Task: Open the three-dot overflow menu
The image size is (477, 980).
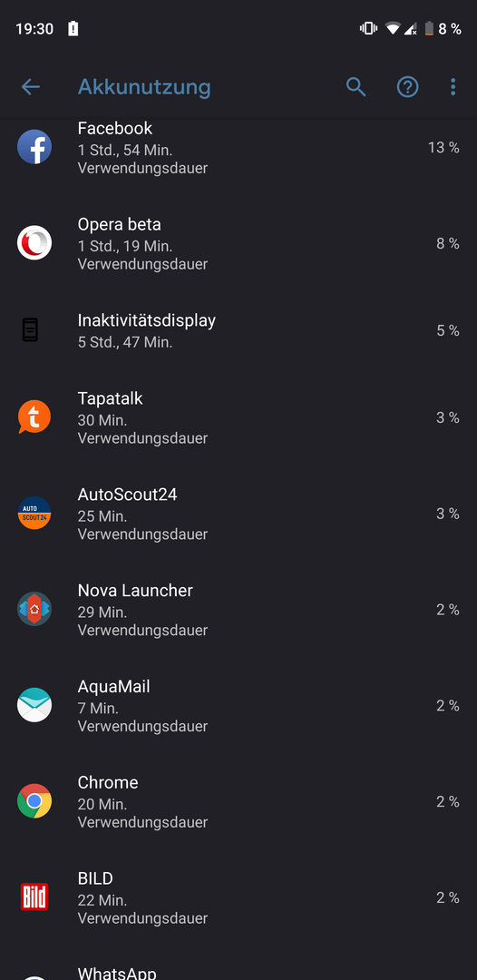Action: click(x=453, y=87)
